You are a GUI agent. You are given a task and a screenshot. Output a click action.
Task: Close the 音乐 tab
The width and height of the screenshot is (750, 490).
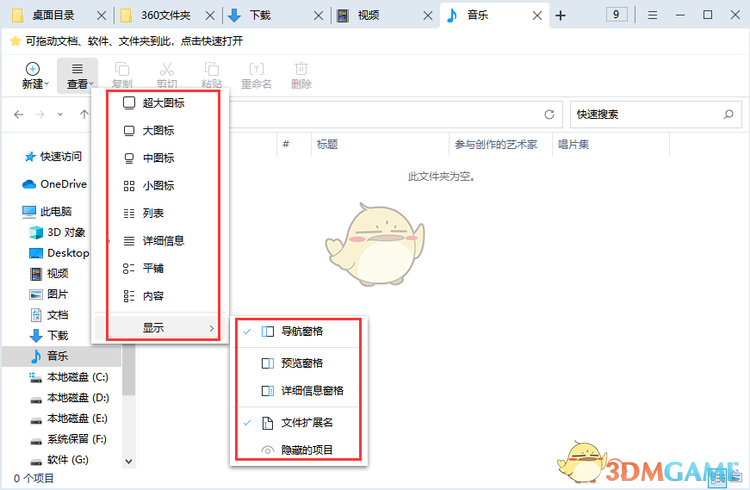(x=537, y=16)
